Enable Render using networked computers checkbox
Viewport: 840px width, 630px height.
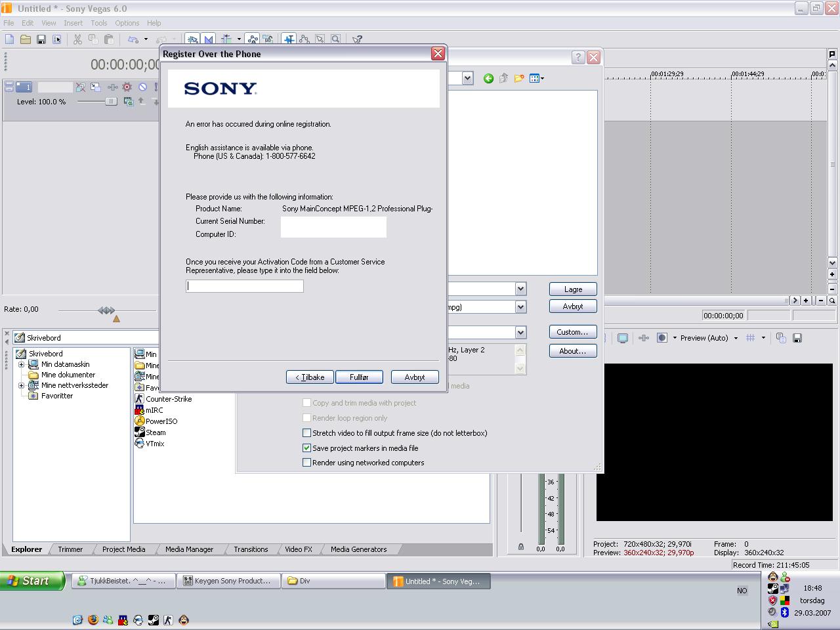pyautogui.click(x=306, y=463)
